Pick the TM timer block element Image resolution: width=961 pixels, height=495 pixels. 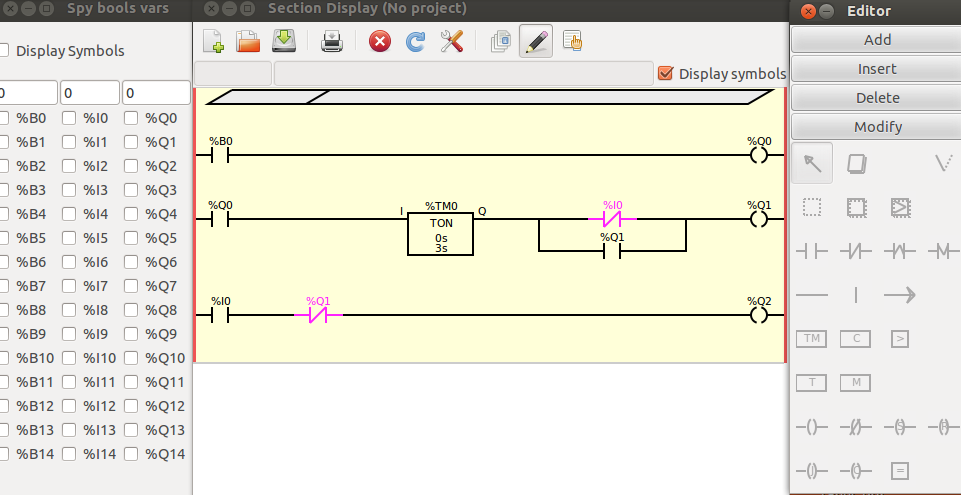click(x=811, y=339)
